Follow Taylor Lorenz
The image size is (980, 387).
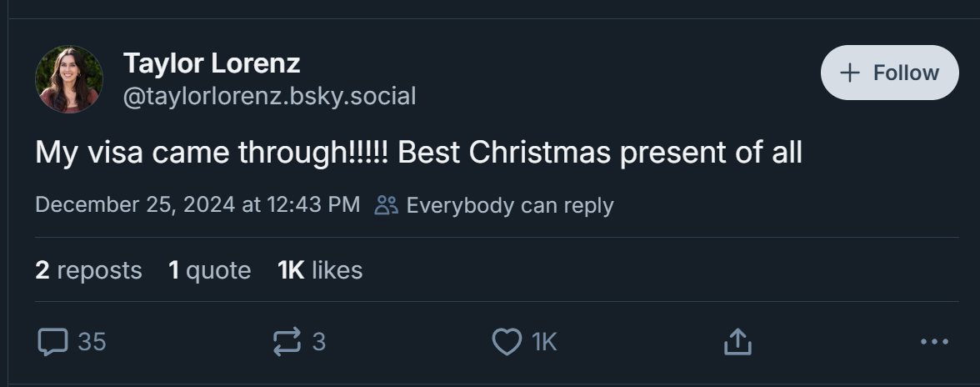click(x=890, y=73)
